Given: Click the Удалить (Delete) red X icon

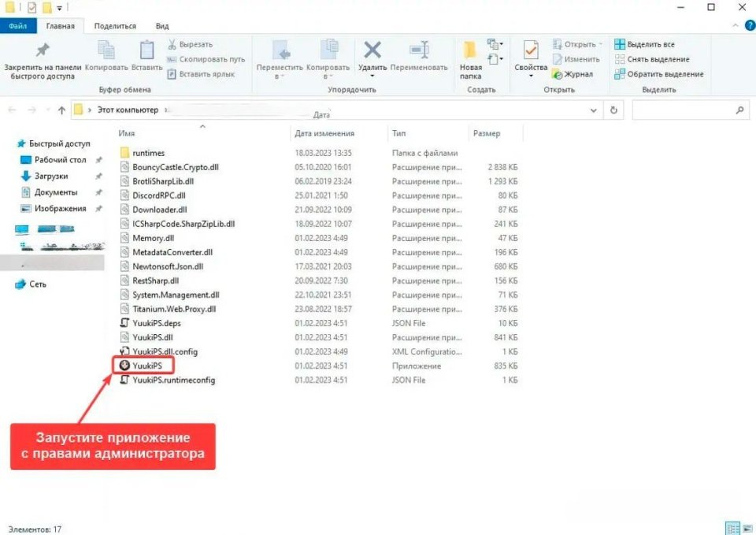Looking at the screenshot, I should [372, 50].
